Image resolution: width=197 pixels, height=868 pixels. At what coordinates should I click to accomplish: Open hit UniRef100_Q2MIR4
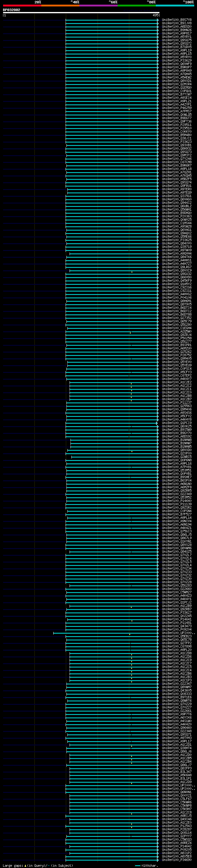click(x=177, y=84)
